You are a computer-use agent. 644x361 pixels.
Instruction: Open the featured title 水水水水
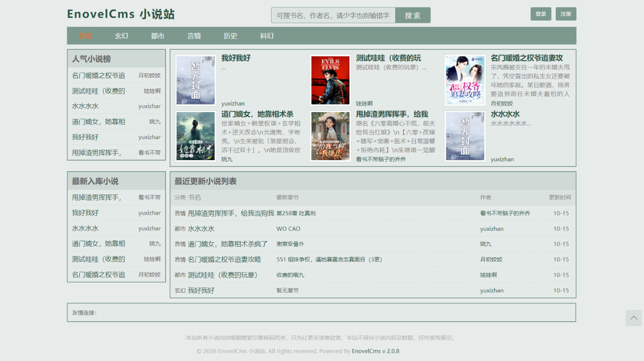(505, 114)
